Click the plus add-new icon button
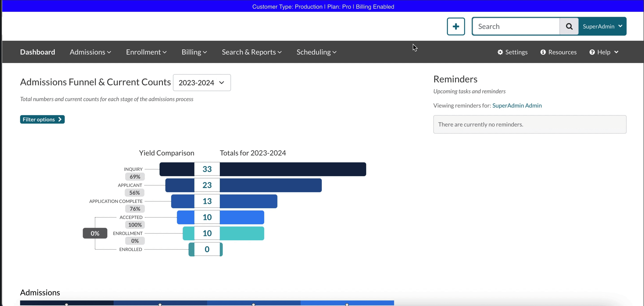Viewport: 644px width, 306px height. tap(456, 26)
